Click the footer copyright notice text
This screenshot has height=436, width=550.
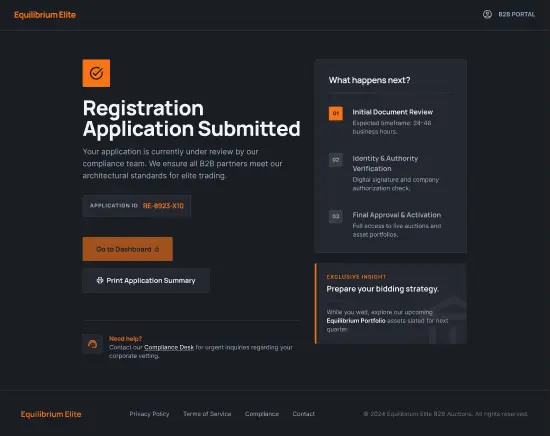[x=445, y=414]
